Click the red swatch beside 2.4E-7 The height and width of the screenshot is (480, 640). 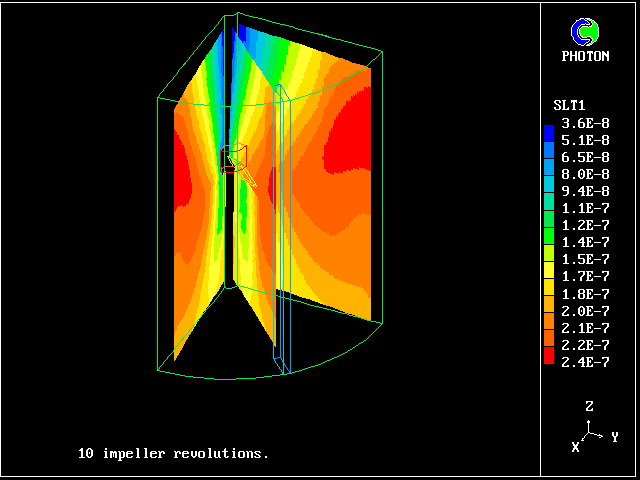549,361
